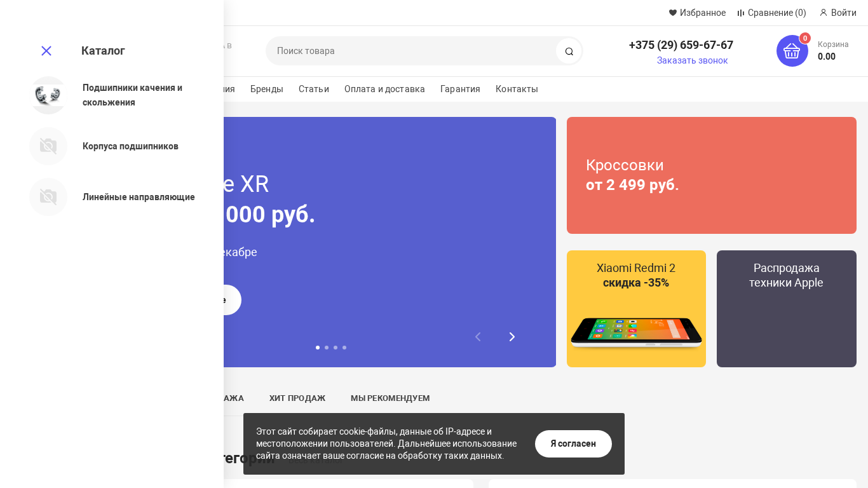Click the main slider price text 000 руб.
This screenshot has height=488, width=868.
tap(270, 214)
